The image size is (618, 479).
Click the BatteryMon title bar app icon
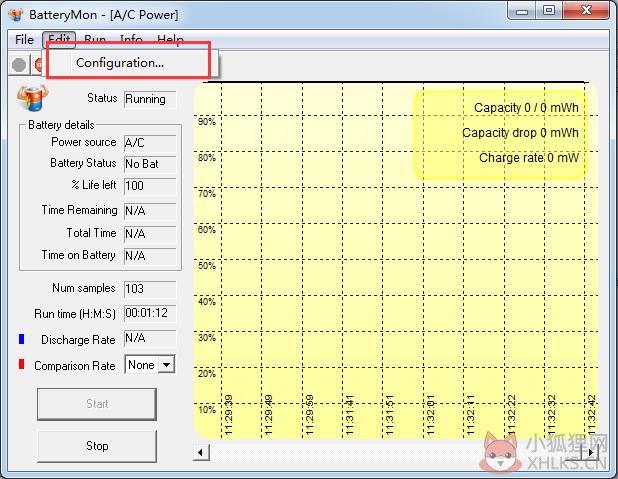pyautogui.click(x=16, y=15)
